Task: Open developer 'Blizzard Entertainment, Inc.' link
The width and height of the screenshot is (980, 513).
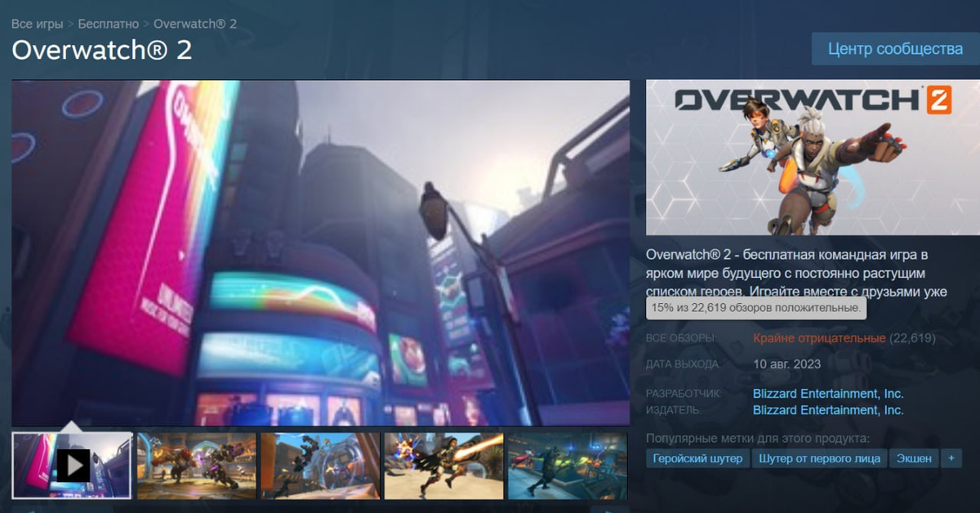Action: point(828,394)
